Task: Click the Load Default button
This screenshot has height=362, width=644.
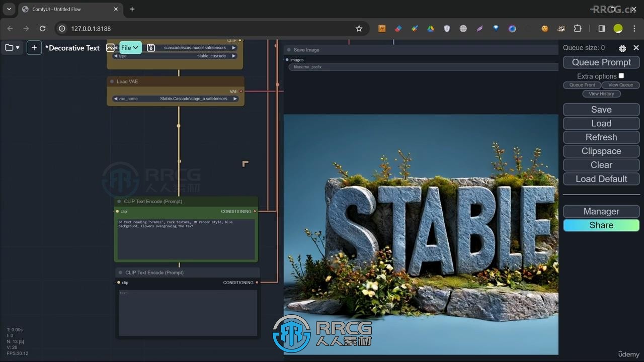Action: pyautogui.click(x=601, y=178)
